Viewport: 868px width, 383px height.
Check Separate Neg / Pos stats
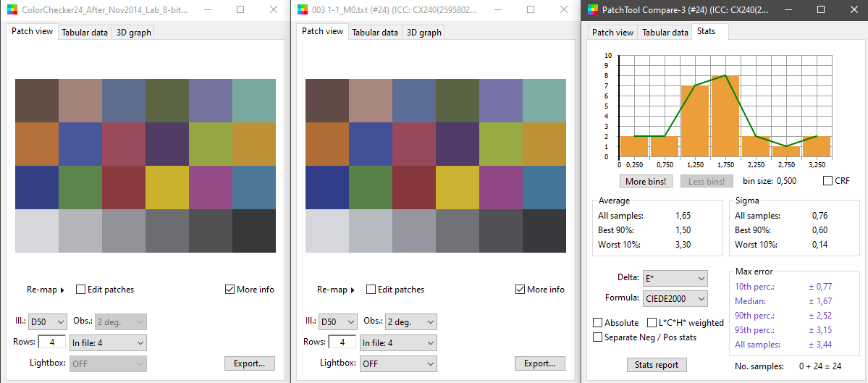(x=598, y=337)
